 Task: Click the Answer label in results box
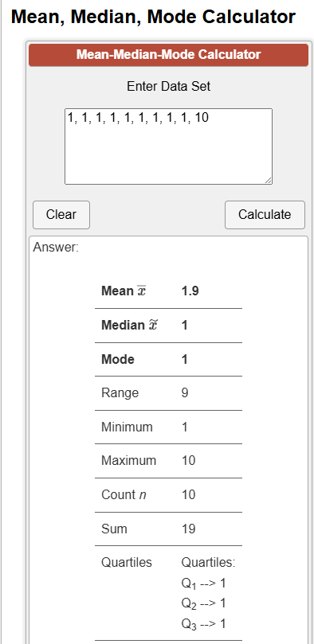56,248
